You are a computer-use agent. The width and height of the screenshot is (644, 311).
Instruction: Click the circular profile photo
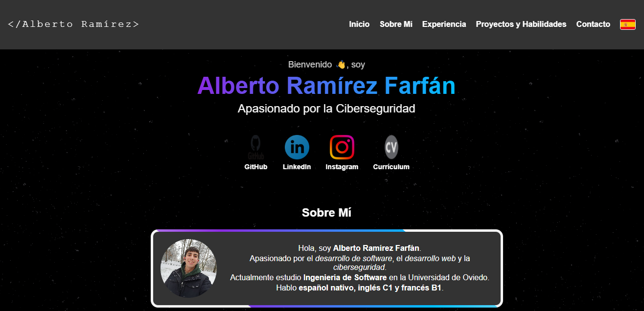(x=188, y=268)
